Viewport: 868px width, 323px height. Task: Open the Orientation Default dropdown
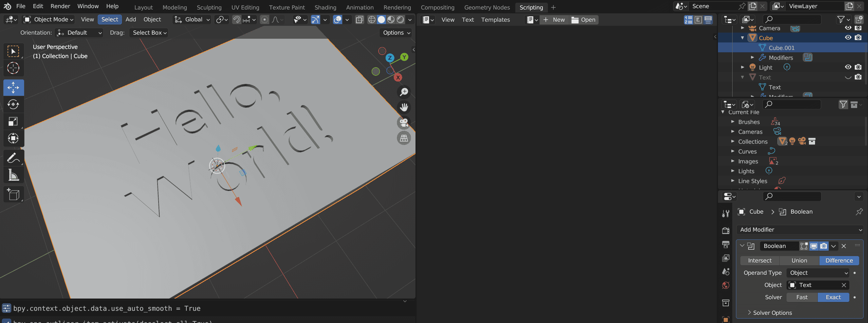point(79,33)
